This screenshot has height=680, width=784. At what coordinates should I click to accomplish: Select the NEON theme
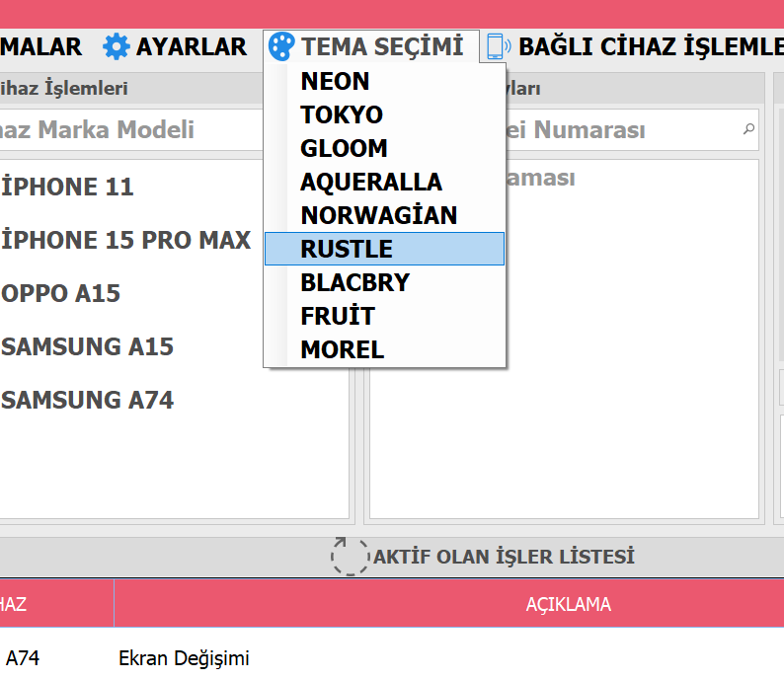tap(336, 81)
